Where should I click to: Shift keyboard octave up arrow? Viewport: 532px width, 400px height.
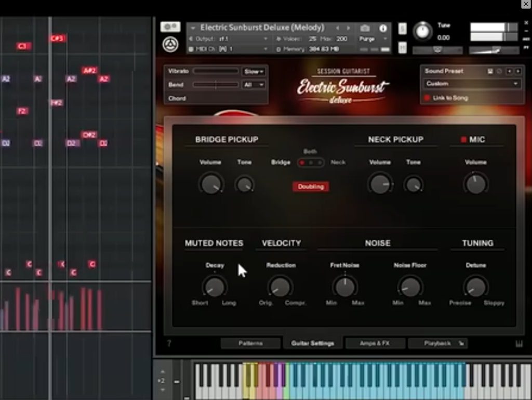click(x=163, y=372)
